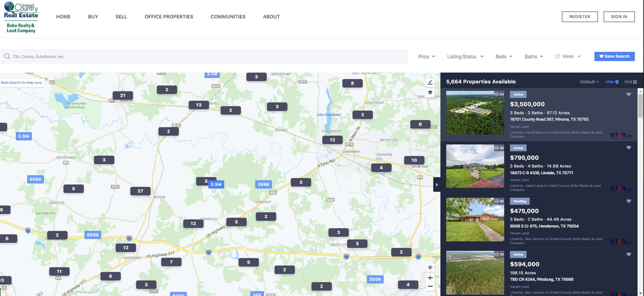
Task: Click the Register button
Action: (x=580, y=17)
